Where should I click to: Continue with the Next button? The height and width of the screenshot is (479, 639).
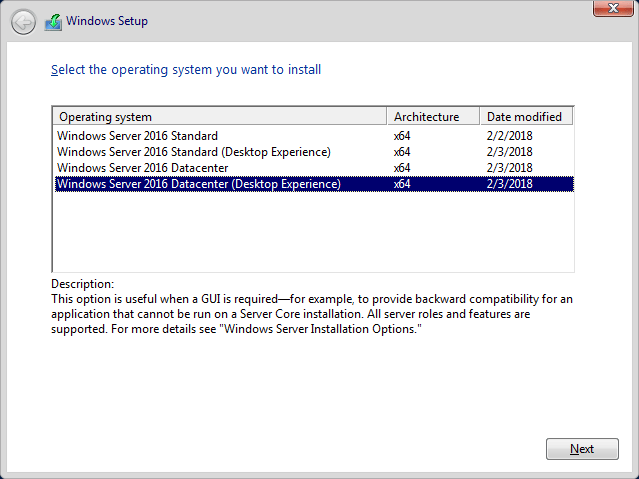582,449
